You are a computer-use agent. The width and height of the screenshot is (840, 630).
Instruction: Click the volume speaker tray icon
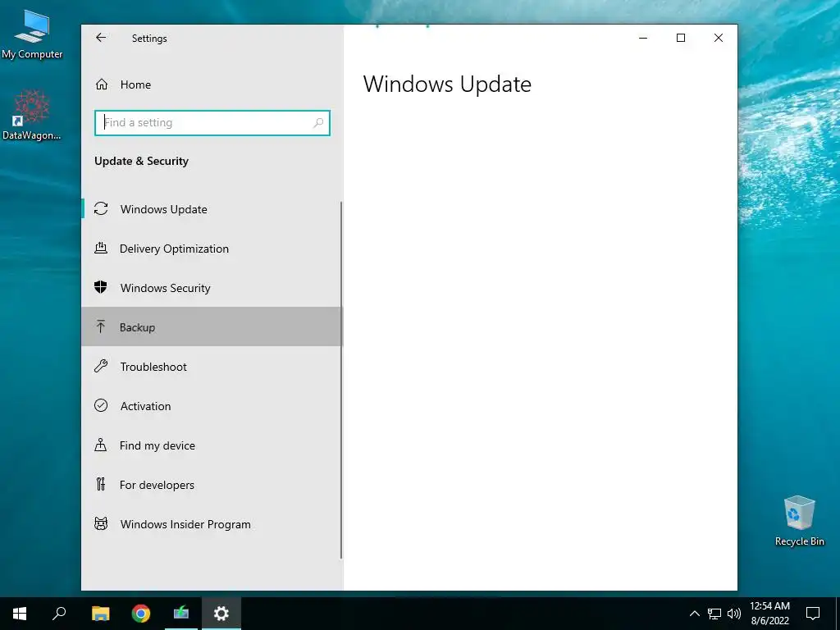pyautogui.click(x=734, y=614)
